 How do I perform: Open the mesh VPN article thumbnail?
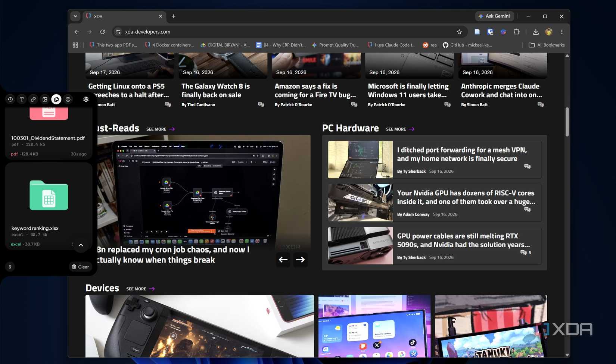point(360,160)
